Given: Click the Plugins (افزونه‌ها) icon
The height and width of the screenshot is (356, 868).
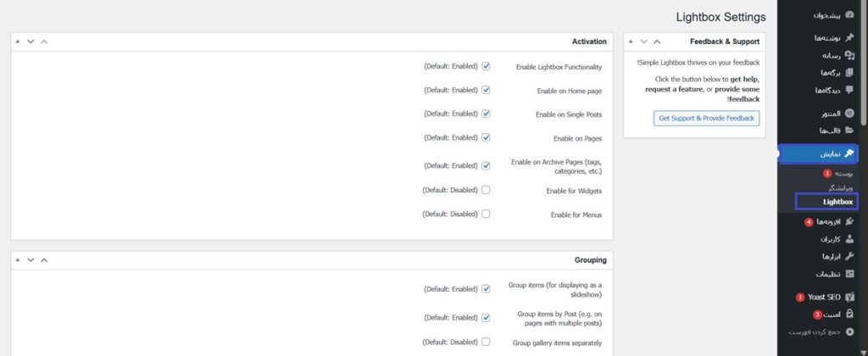Looking at the screenshot, I should coord(849,222).
